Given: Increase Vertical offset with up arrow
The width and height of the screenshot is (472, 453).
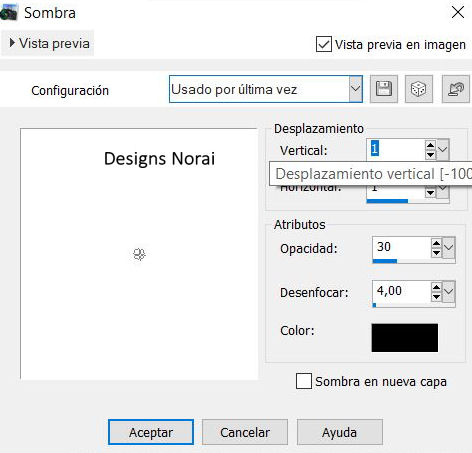Looking at the screenshot, I should tap(430, 145).
